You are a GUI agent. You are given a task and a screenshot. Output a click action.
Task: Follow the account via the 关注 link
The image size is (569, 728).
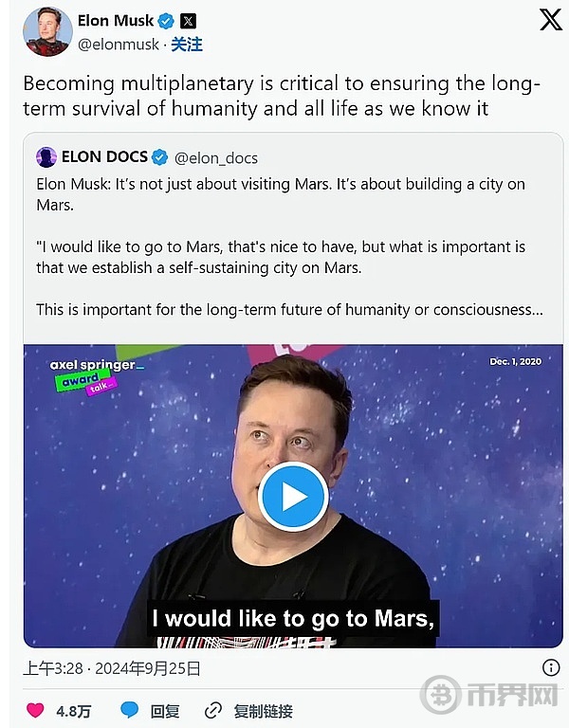click(x=187, y=45)
